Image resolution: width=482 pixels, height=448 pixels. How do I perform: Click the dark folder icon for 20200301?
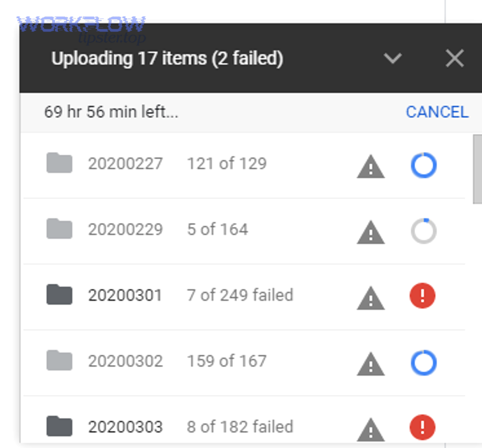[x=59, y=295]
